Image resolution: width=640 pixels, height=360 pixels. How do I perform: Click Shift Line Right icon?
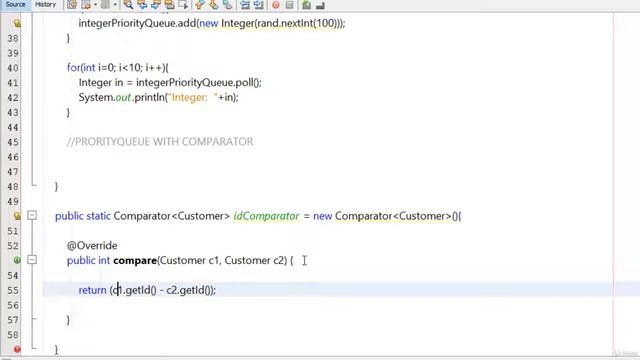point(258,5)
